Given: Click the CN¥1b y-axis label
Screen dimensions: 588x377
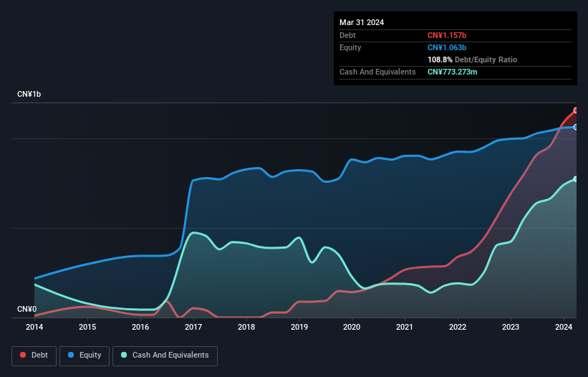Looking at the screenshot, I should pyautogui.click(x=29, y=94).
